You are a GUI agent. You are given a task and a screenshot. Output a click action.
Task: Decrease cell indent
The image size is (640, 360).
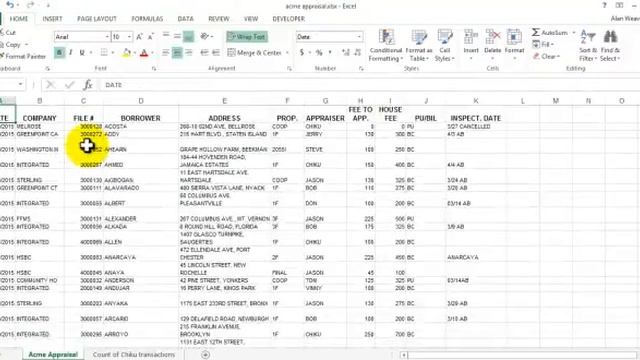point(204,53)
